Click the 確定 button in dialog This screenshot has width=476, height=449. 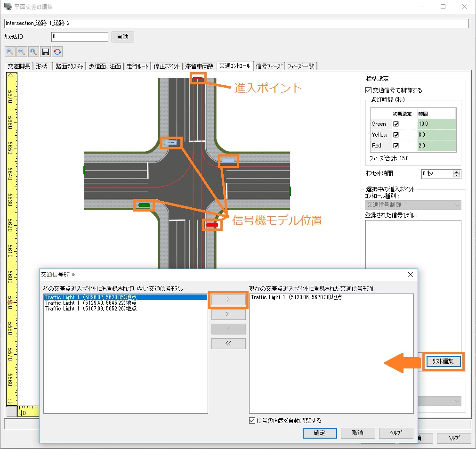pos(319,433)
